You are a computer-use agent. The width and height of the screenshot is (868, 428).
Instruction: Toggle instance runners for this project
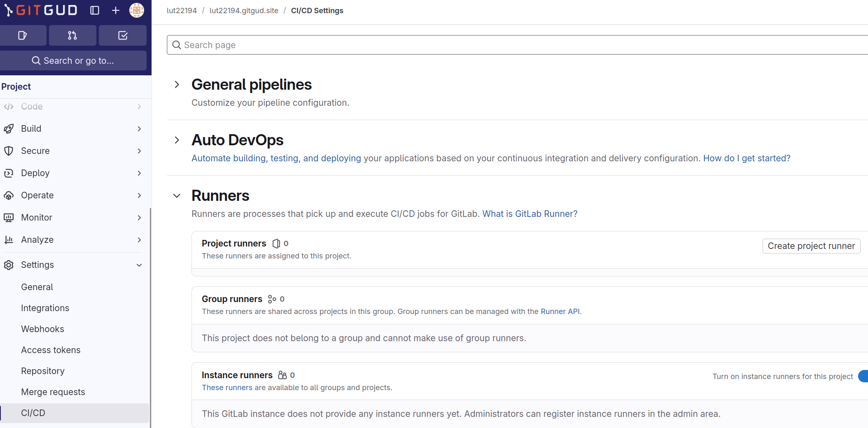pyautogui.click(x=863, y=376)
